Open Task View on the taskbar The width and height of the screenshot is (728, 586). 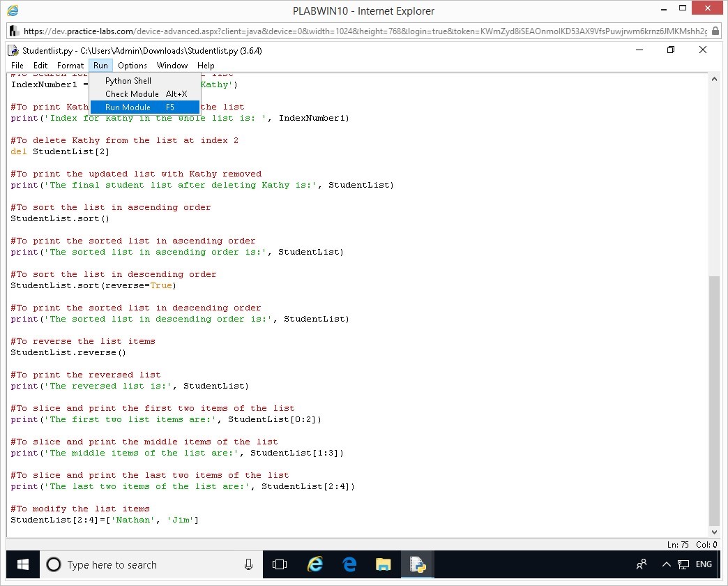pyautogui.click(x=280, y=564)
